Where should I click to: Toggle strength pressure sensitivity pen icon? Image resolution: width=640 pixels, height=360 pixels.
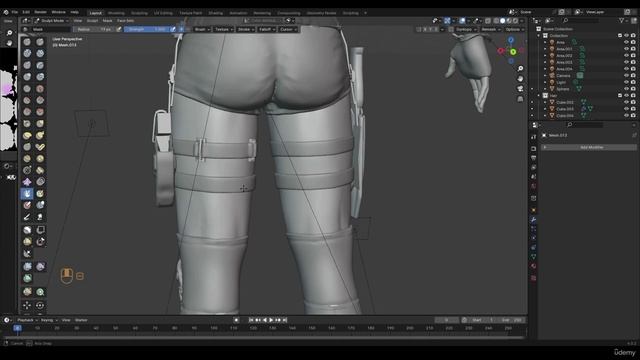tap(173, 29)
